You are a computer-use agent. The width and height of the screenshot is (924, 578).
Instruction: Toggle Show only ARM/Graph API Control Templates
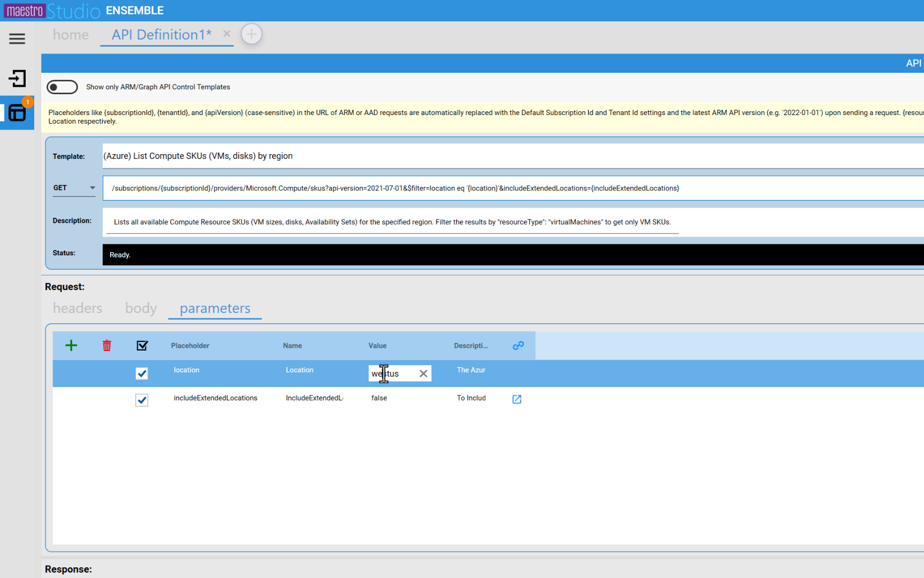point(62,87)
